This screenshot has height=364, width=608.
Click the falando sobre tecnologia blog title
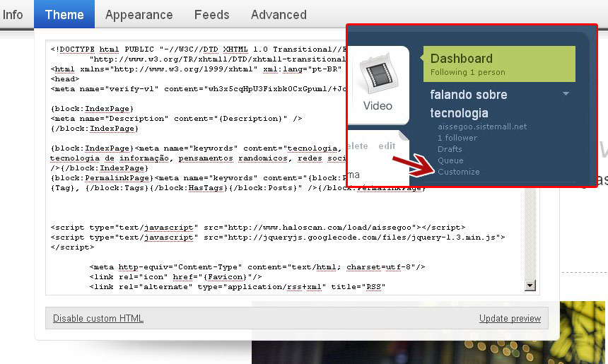(x=469, y=104)
